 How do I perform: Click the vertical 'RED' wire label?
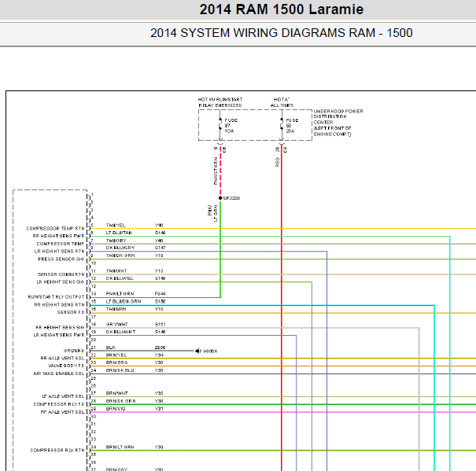tap(277, 162)
